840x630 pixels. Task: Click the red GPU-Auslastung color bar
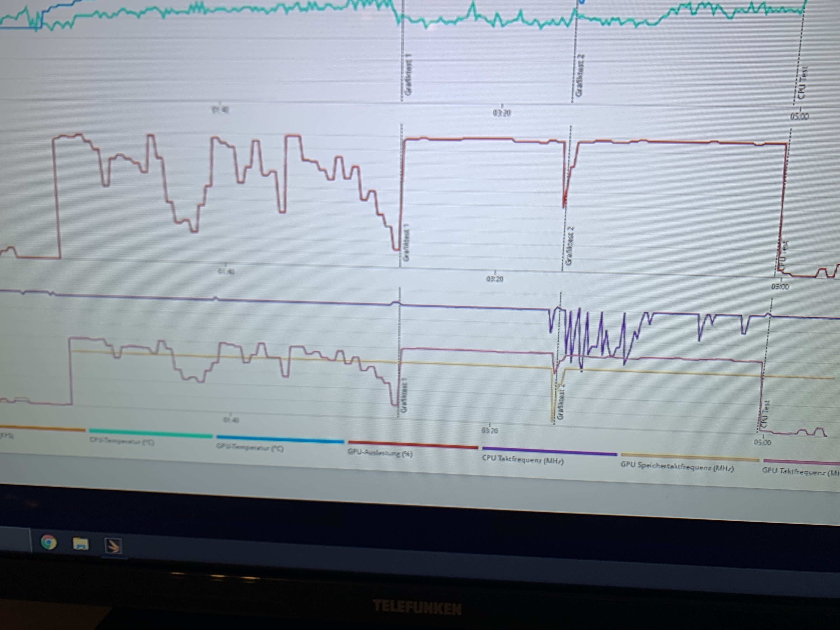point(413,445)
